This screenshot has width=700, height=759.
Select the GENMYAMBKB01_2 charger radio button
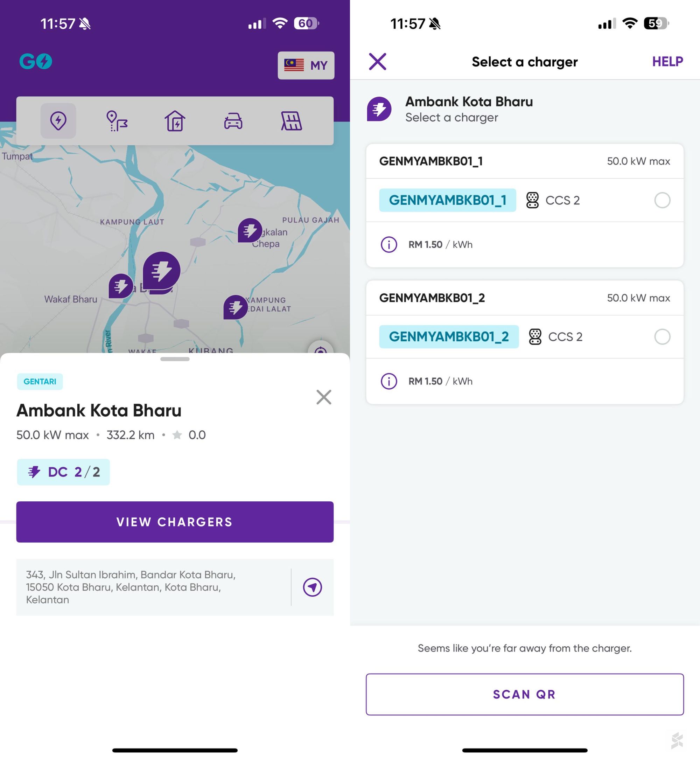coord(662,336)
